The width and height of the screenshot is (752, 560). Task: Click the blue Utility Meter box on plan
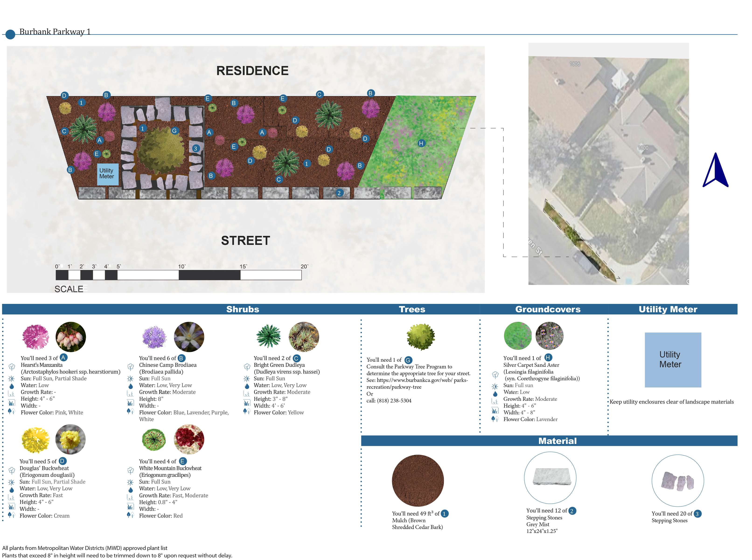point(108,174)
